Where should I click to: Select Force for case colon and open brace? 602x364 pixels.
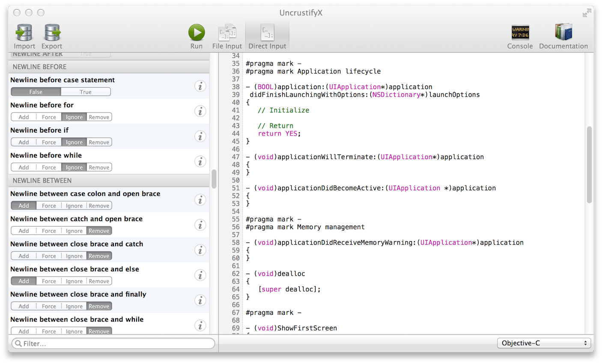point(49,206)
